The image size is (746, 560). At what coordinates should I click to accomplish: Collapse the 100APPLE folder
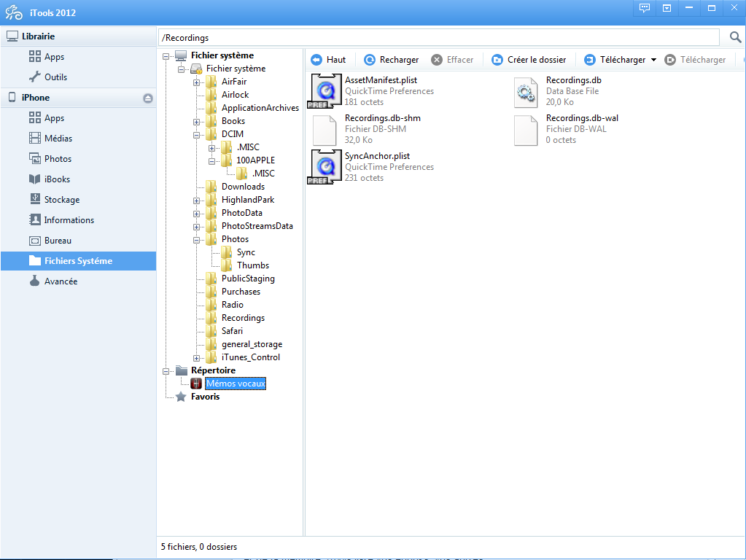211,161
